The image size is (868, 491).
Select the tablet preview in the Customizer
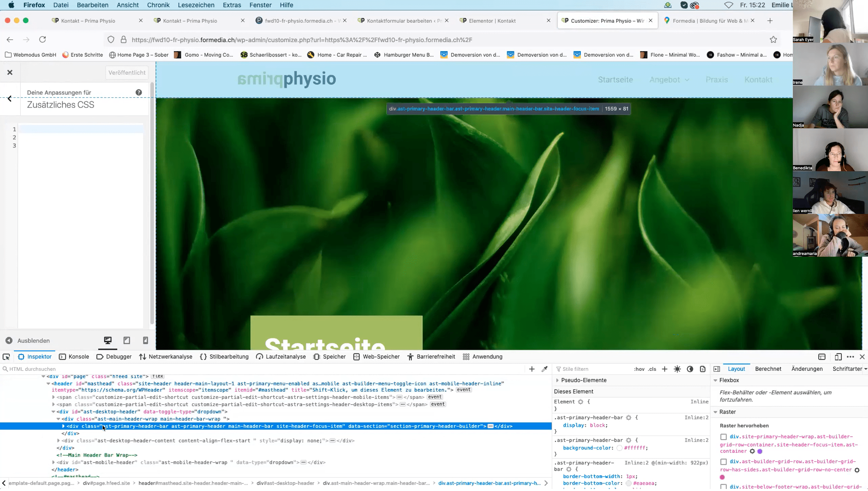[126, 340]
